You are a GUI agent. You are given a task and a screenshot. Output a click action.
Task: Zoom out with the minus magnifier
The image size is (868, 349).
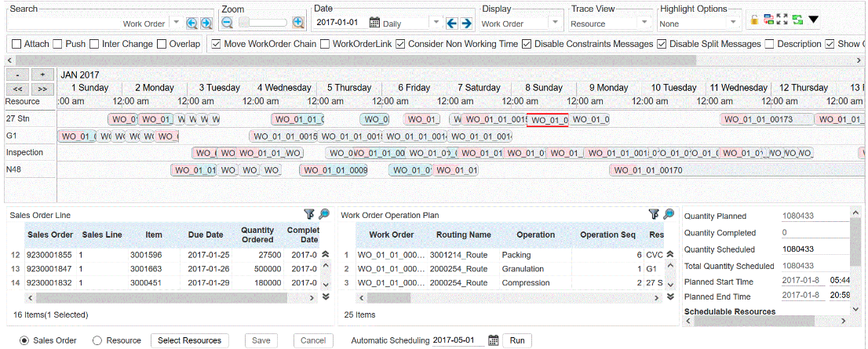[x=227, y=23]
